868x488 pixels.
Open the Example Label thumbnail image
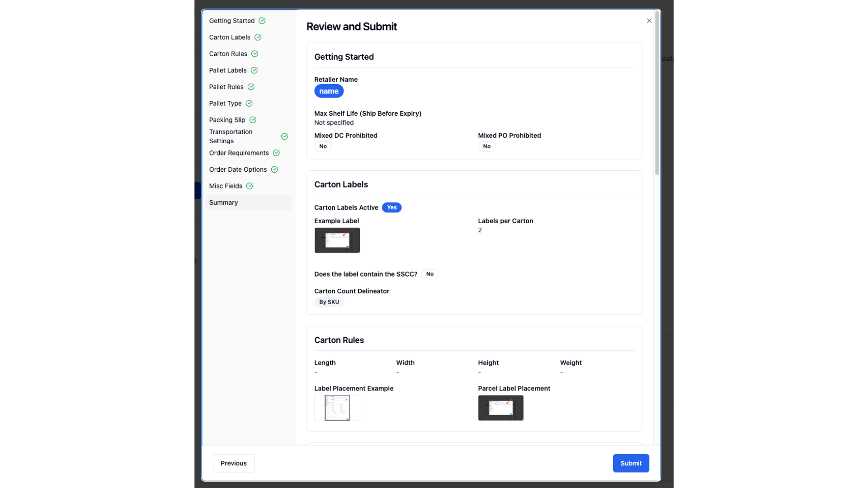pos(337,240)
